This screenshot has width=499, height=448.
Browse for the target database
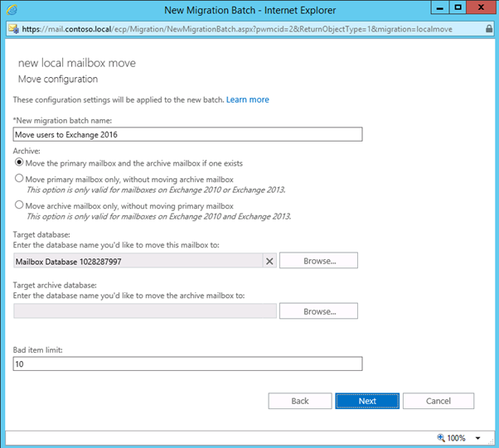pos(318,260)
